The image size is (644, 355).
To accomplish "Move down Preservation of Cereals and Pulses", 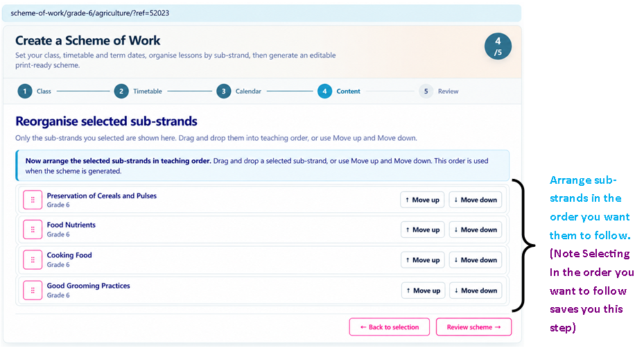I will [x=475, y=200].
